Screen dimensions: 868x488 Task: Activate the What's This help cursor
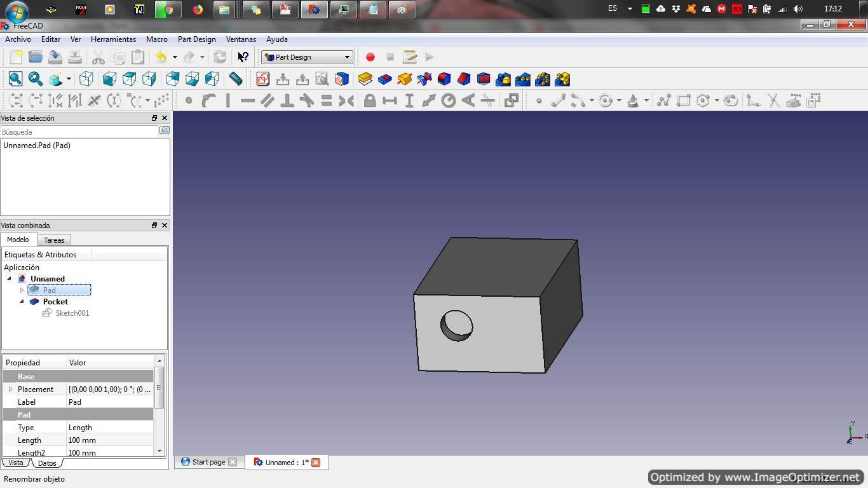tap(243, 57)
